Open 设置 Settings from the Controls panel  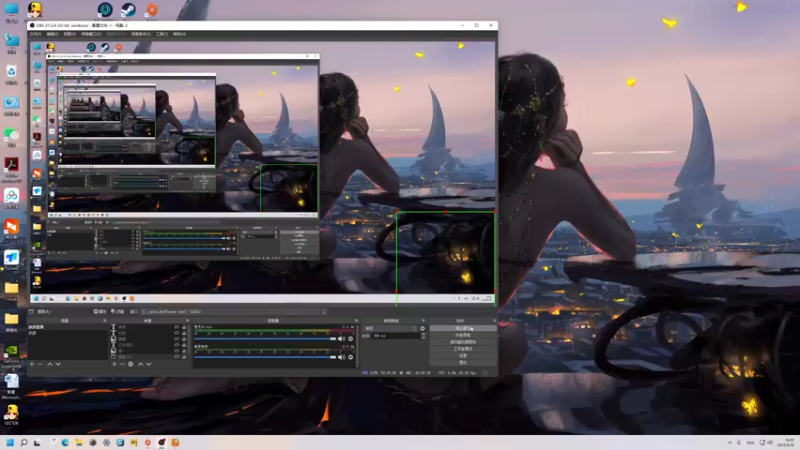463,355
